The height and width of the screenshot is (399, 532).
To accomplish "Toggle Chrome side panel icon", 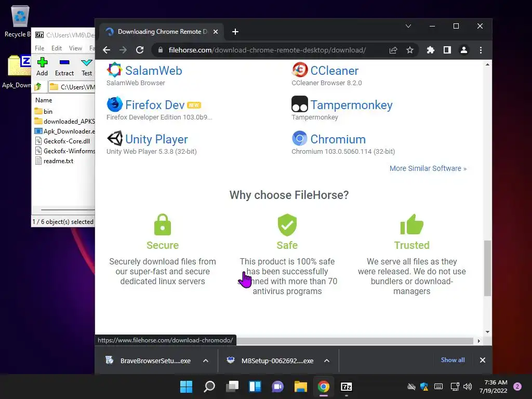I will [447, 50].
